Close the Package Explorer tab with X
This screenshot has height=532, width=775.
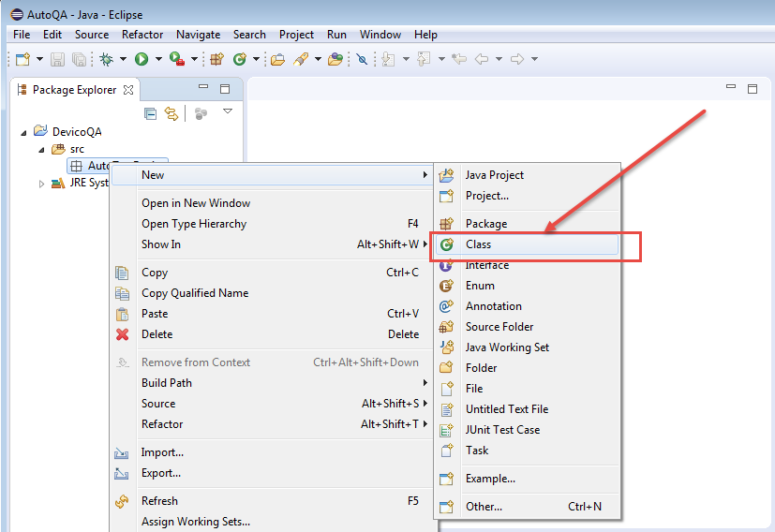point(128,90)
